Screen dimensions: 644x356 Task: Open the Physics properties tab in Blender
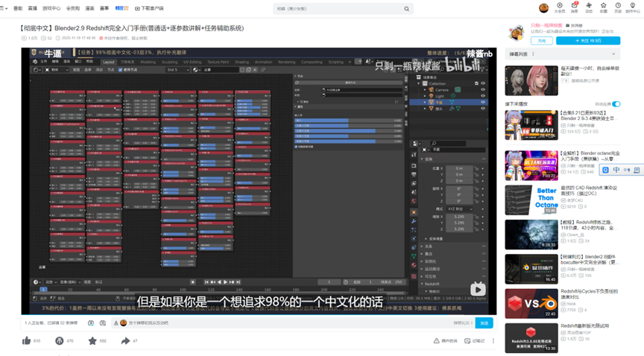coord(414,238)
